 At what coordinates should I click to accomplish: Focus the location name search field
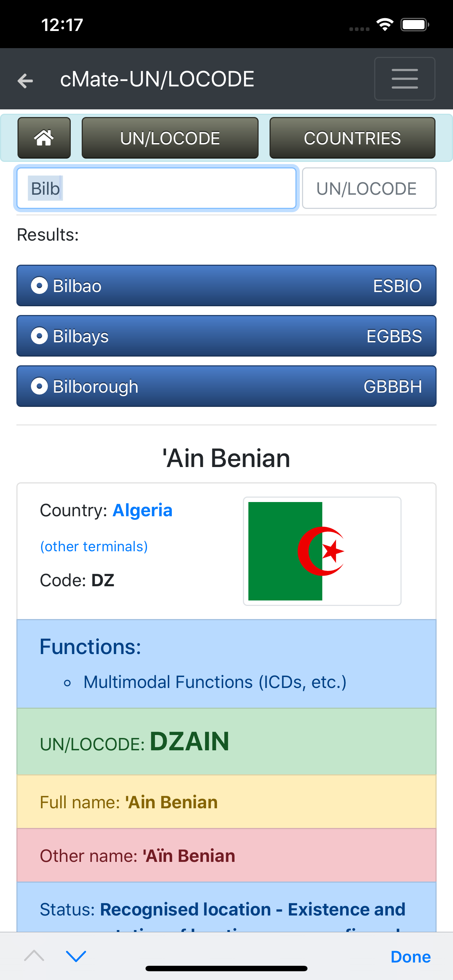click(x=156, y=188)
